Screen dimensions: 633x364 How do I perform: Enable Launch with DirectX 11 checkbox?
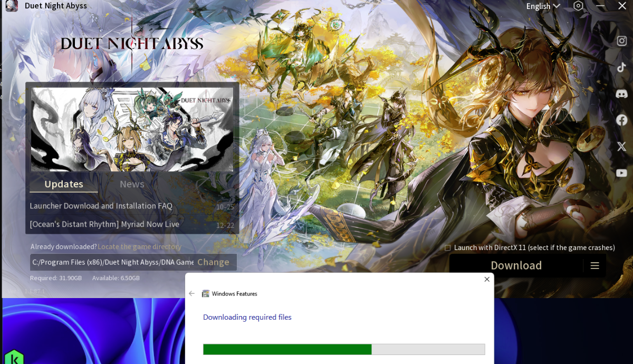pyautogui.click(x=448, y=247)
